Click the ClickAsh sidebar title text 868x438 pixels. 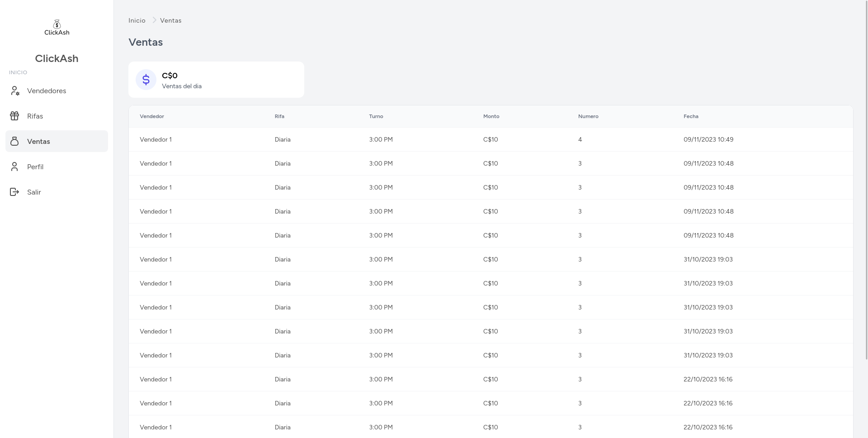57,58
